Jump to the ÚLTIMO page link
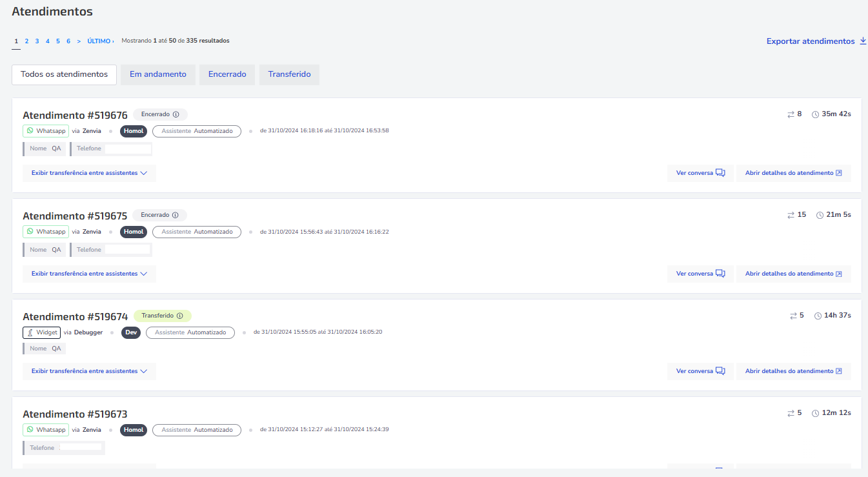The height and width of the screenshot is (477, 868). (100, 41)
